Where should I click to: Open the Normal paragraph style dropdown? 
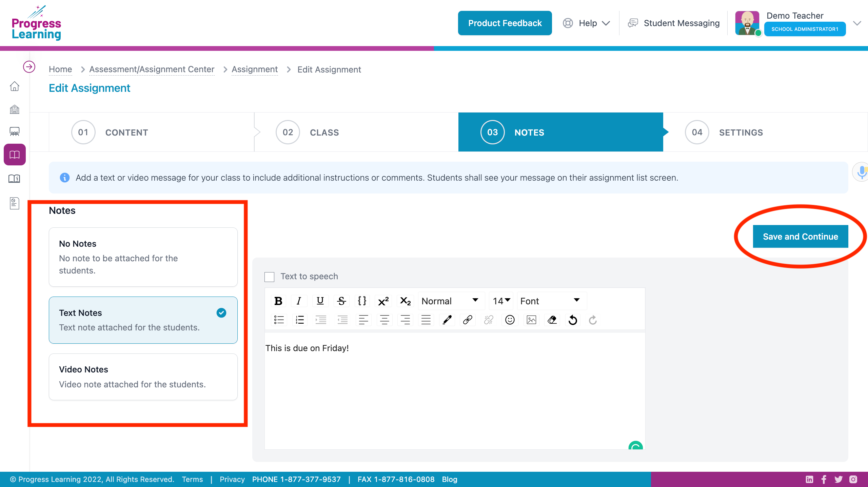(x=451, y=301)
